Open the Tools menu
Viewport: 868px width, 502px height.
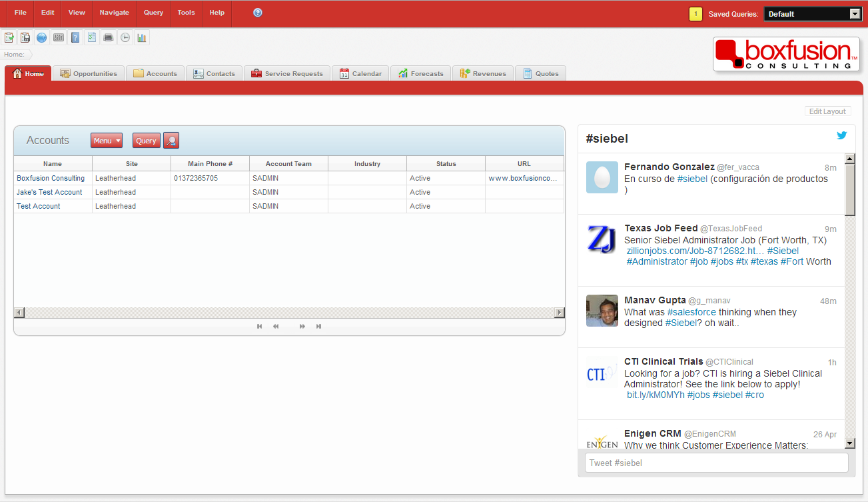click(187, 13)
